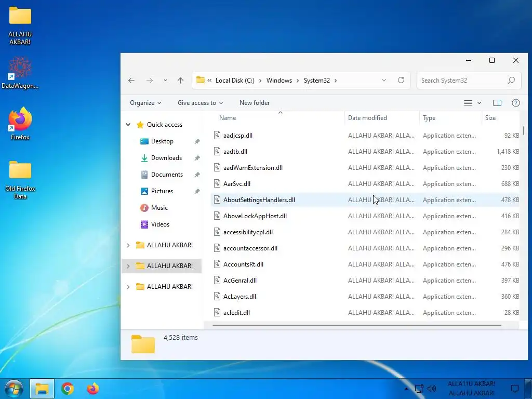Viewport: 532px width, 399px height.
Task: Click the pin icon beside Downloads
Action: click(197, 158)
